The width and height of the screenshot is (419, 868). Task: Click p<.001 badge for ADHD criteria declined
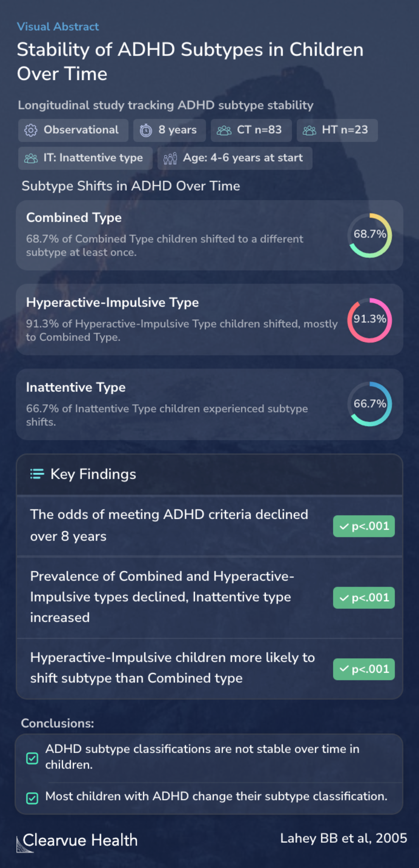[x=364, y=526]
